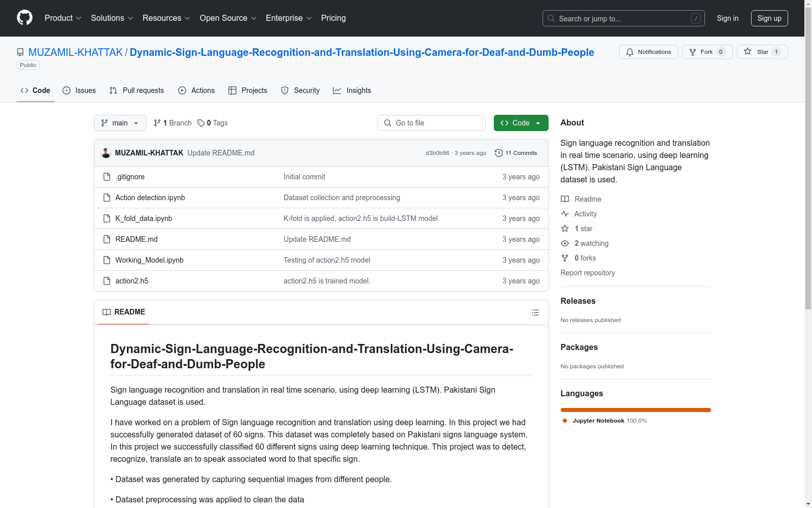
Task: Open the Security tab
Action: click(300, 90)
